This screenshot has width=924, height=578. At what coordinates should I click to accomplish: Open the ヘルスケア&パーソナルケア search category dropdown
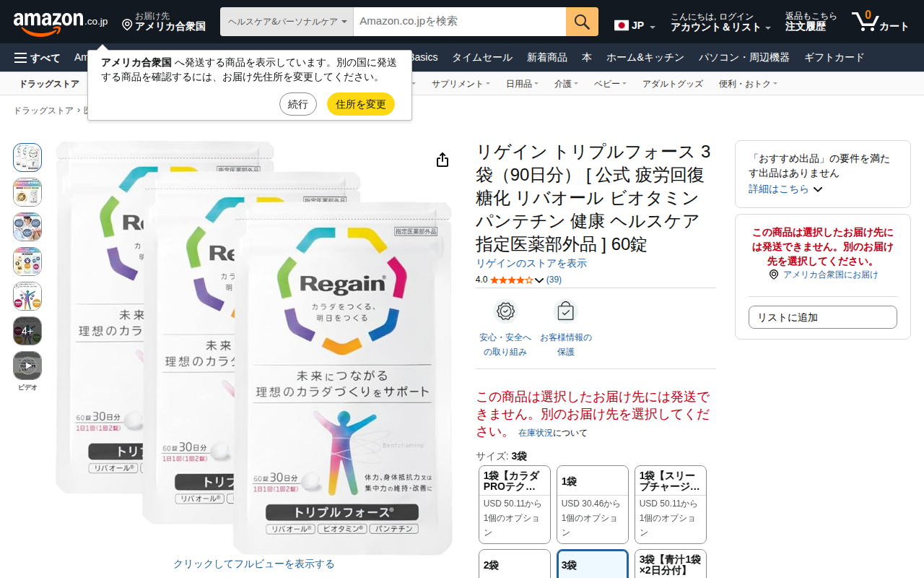pos(287,22)
